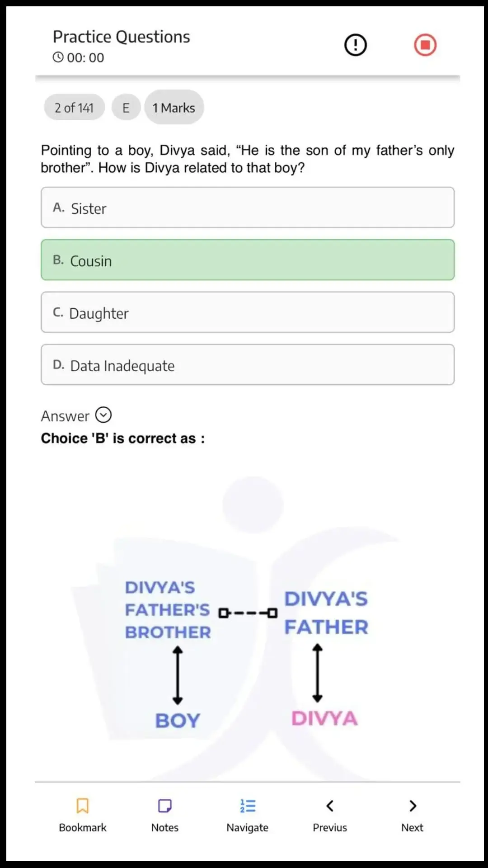Open the '2 of 141' question counter

click(74, 107)
